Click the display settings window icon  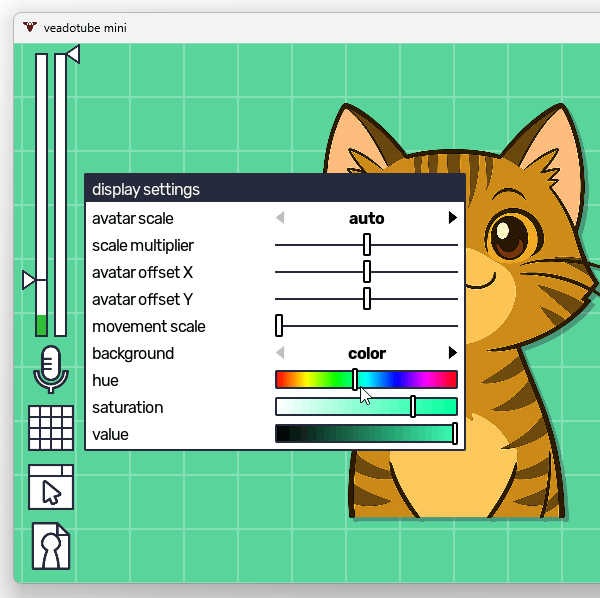[51, 488]
